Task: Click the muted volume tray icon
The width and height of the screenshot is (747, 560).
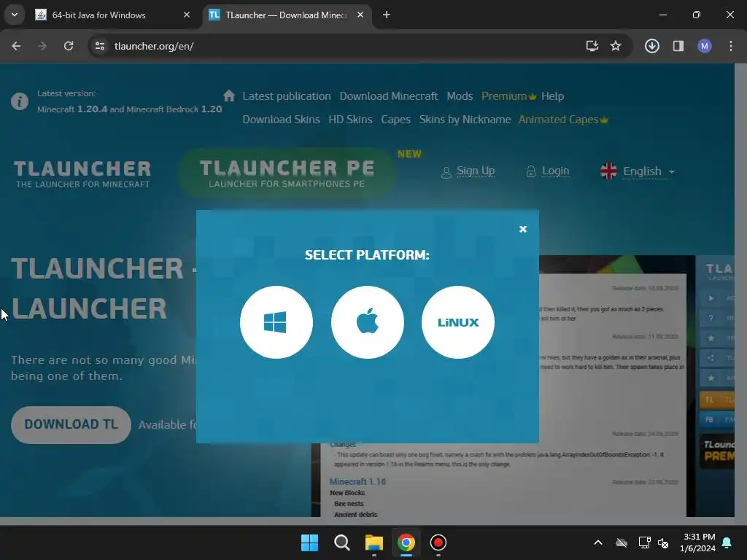Action: (x=662, y=542)
